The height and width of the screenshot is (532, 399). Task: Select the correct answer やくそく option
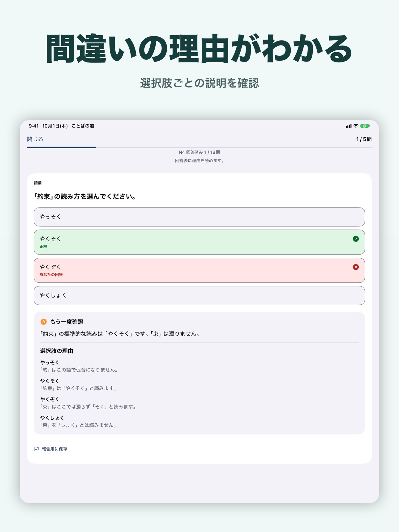pos(199,242)
